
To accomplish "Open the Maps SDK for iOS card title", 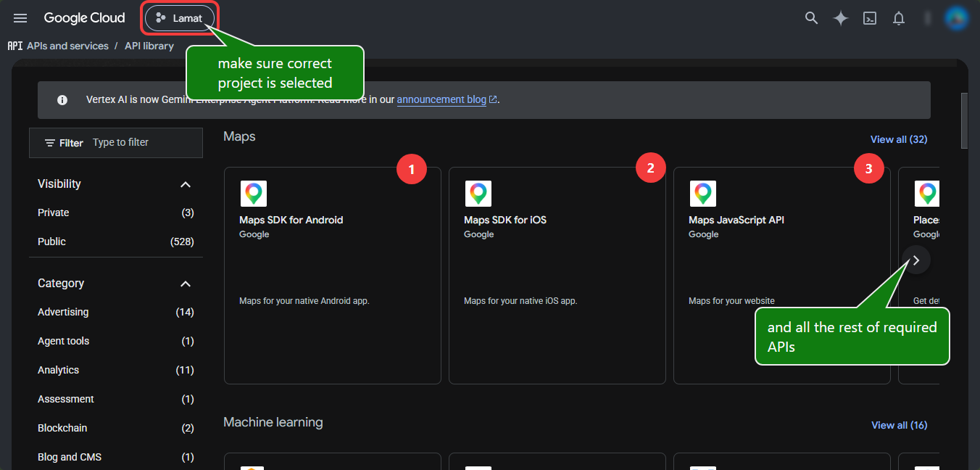I will point(505,220).
